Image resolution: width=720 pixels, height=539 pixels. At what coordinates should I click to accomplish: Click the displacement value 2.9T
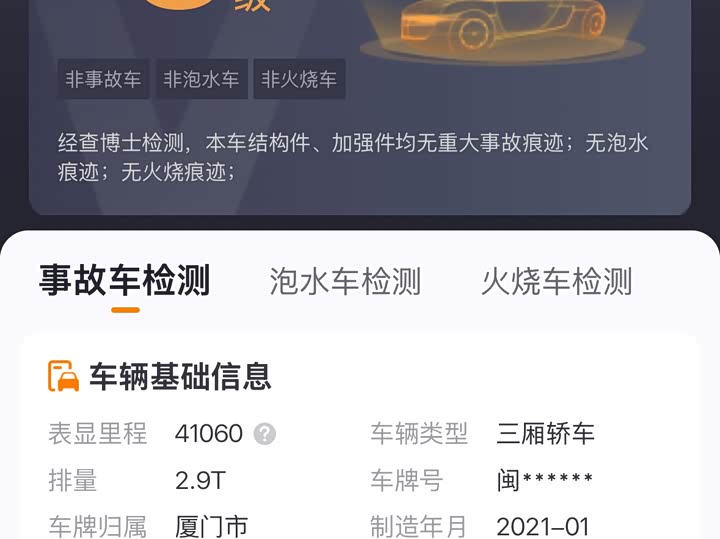pos(201,481)
